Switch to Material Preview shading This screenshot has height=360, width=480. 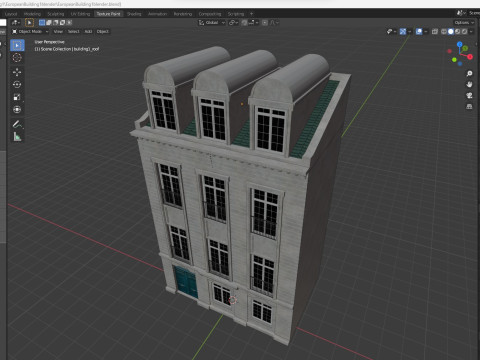point(458,31)
